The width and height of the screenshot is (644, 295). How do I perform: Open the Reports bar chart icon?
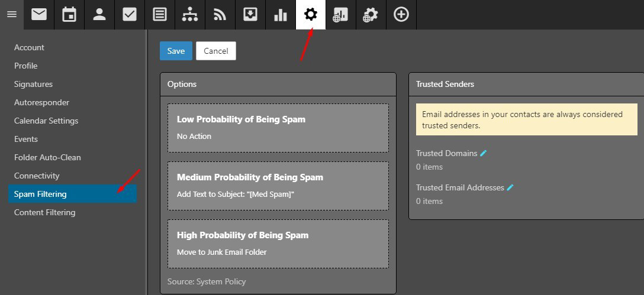281,15
